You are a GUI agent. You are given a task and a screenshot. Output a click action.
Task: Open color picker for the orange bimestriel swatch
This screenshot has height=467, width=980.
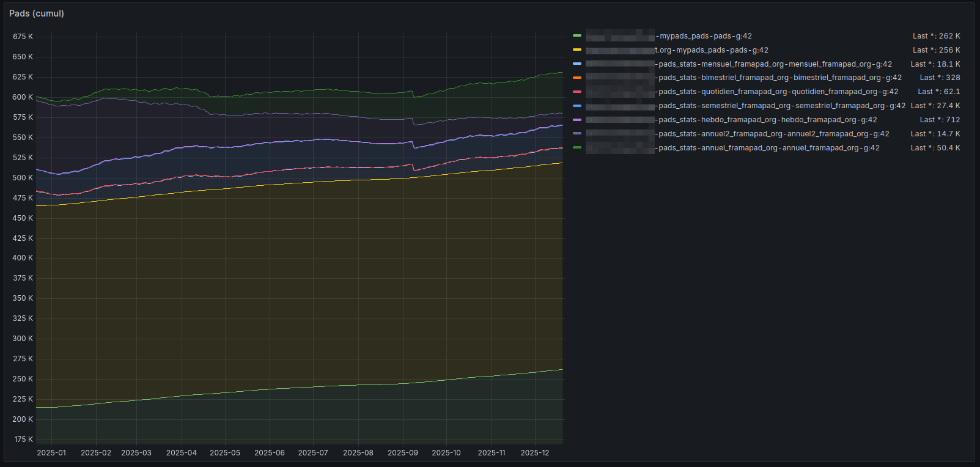pyautogui.click(x=577, y=78)
